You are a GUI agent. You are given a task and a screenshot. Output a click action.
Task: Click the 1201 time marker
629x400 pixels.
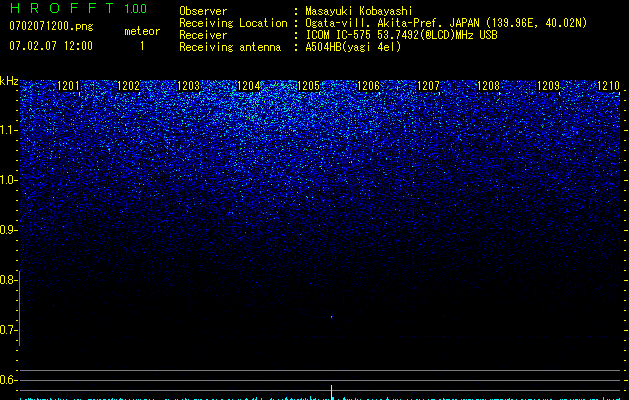pos(68,86)
